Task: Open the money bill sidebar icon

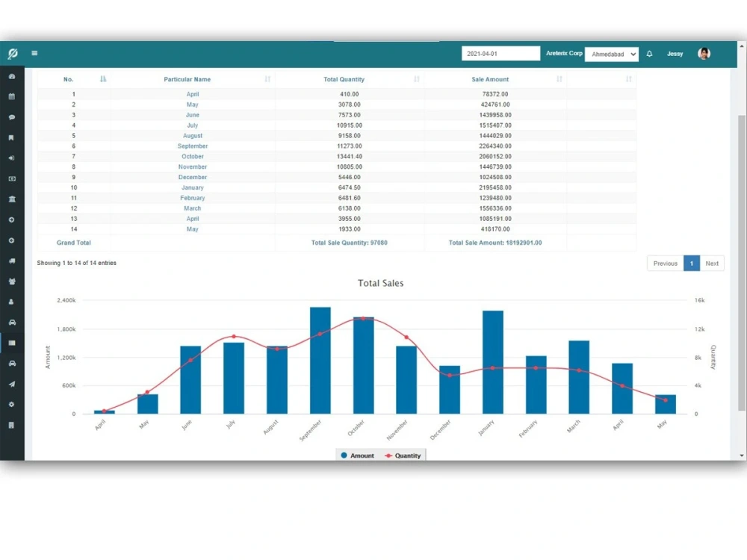Action: (12, 178)
